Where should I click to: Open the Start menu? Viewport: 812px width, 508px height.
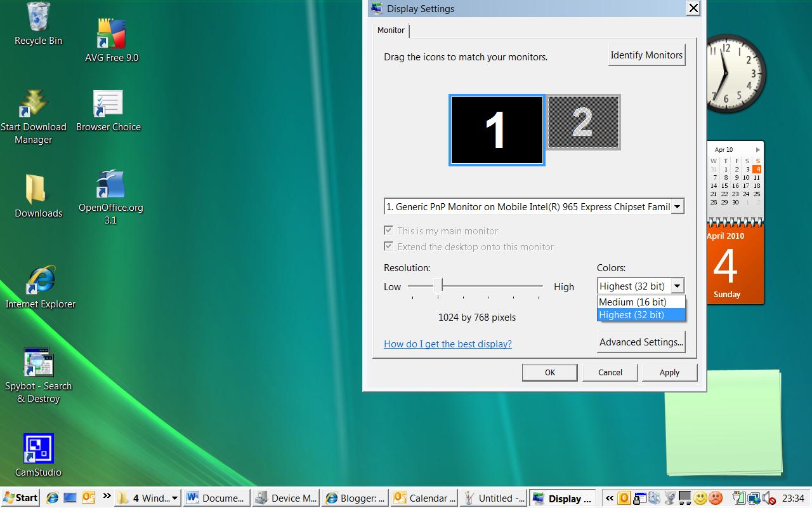pyautogui.click(x=19, y=497)
